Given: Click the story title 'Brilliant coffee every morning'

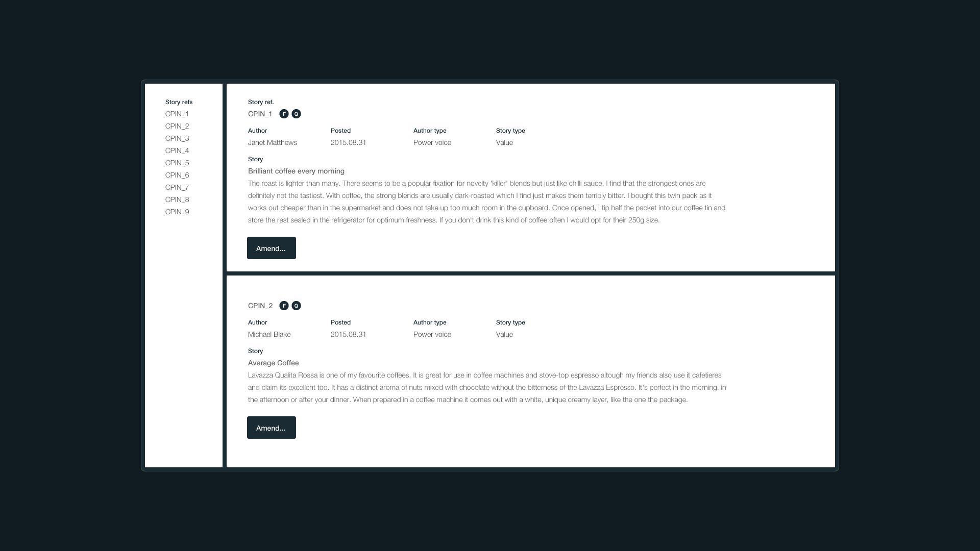Looking at the screenshot, I should [x=296, y=171].
